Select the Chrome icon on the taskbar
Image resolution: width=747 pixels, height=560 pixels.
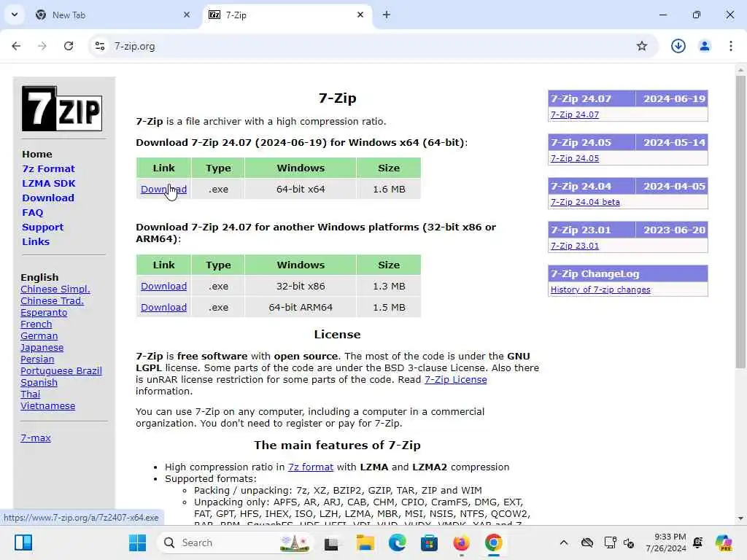[494, 542]
